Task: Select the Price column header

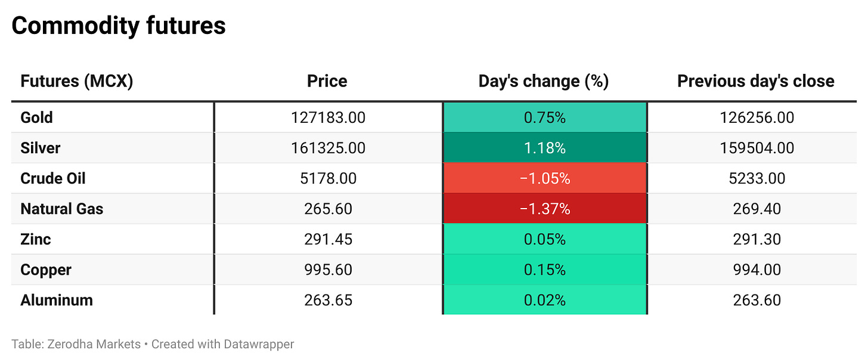Action: (327, 81)
